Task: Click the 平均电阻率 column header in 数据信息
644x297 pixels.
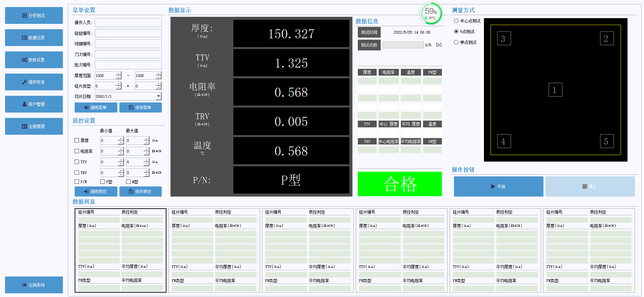Action: click(x=411, y=141)
